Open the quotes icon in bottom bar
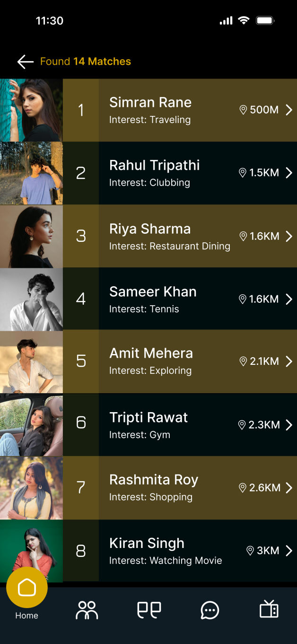The width and height of the screenshot is (297, 644). (149, 610)
